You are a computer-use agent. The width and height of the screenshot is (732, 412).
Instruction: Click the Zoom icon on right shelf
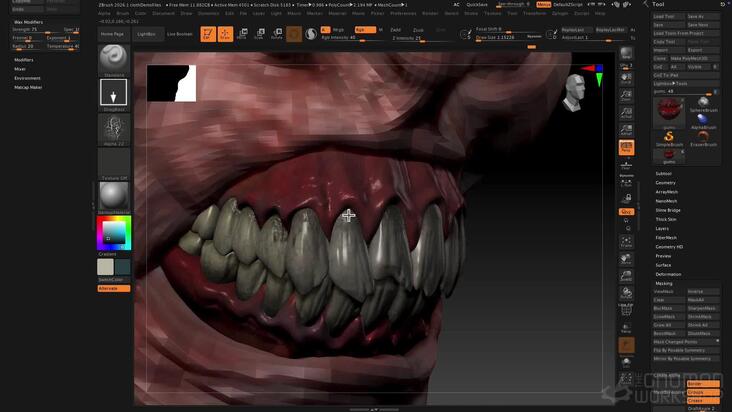tap(626, 96)
